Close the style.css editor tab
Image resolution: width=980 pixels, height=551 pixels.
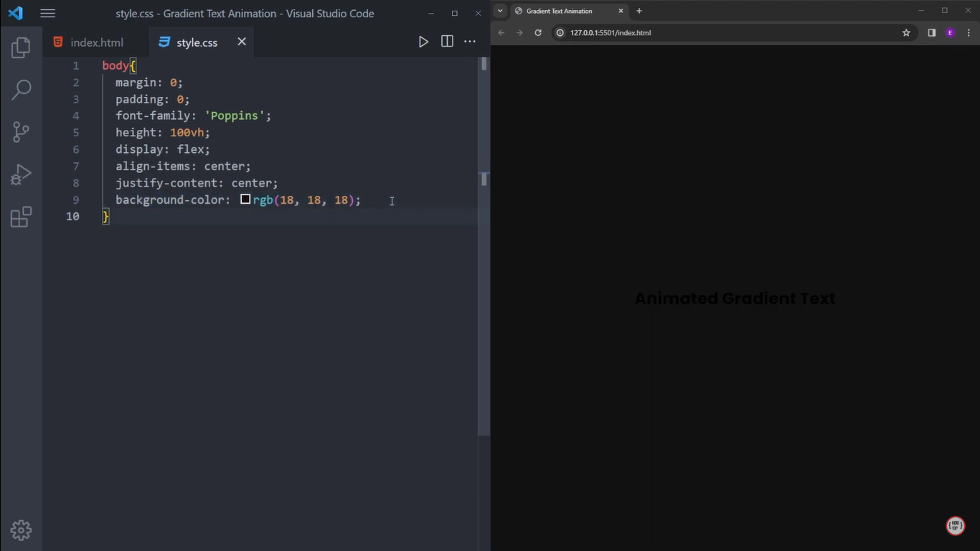click(242, 42)
